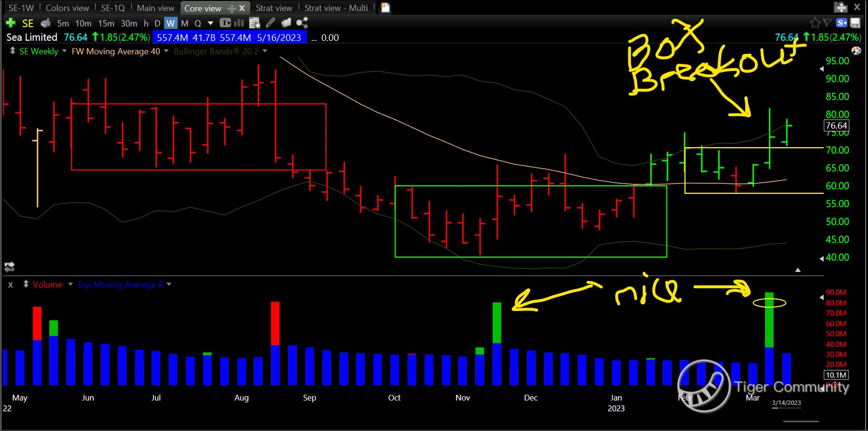Image resolution: width=868 pixels, height=431 pixels.
Task: Select the hourly h timeframe
Action: point(146,23)
